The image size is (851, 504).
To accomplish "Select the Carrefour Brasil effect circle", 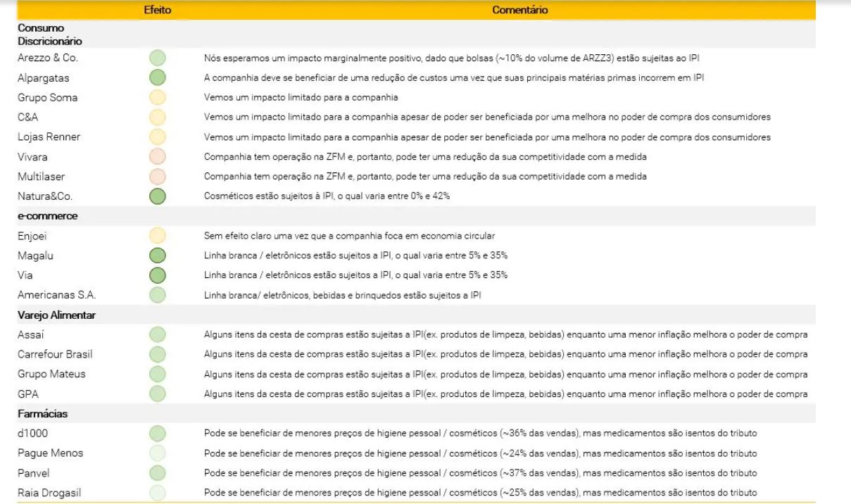I will click(158, 354).
